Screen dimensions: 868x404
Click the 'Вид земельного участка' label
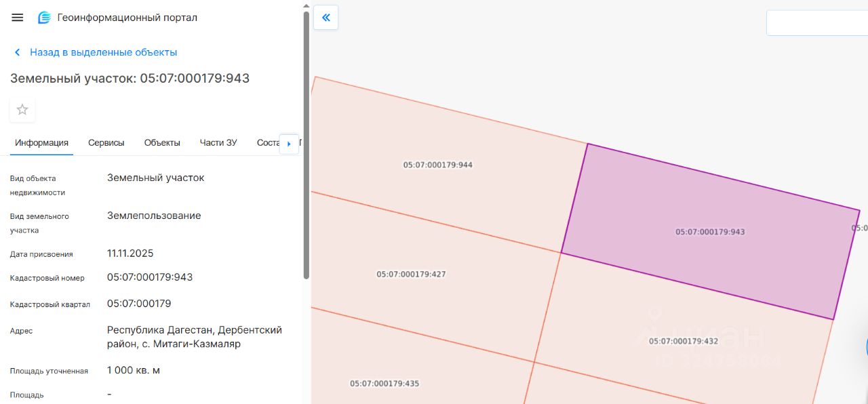39,223
